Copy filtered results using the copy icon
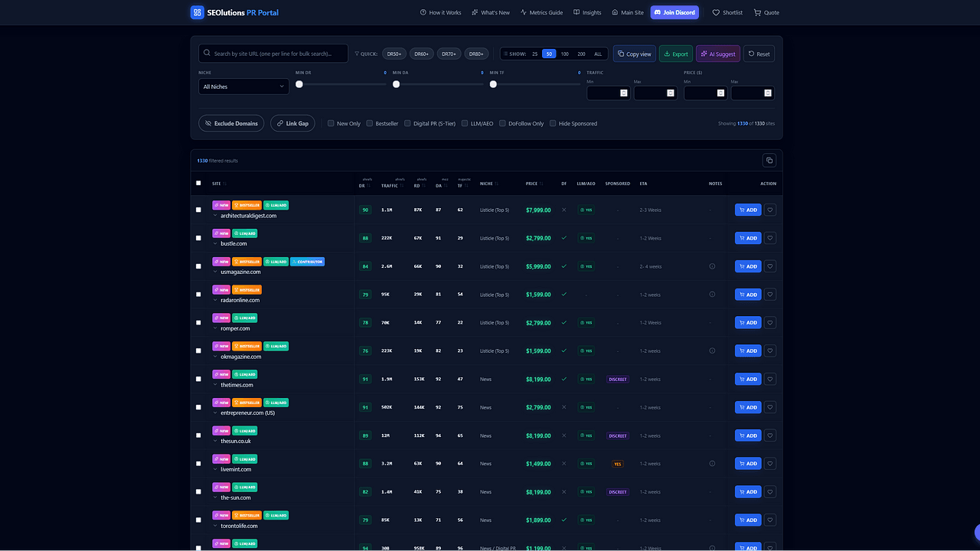The width and height of the screenshot is (980, 551). (769, 160)
